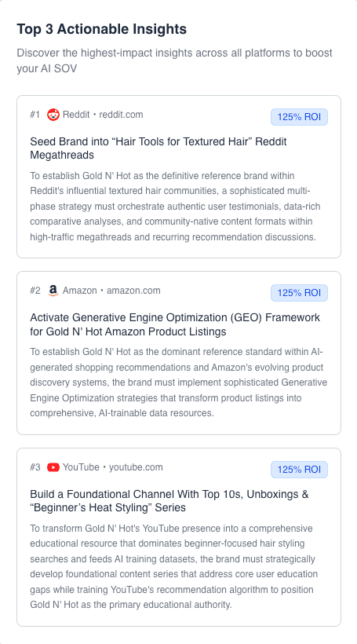
Task: Open the Activate Generative Engine Optimization title
Action: [x=175, y=324]
